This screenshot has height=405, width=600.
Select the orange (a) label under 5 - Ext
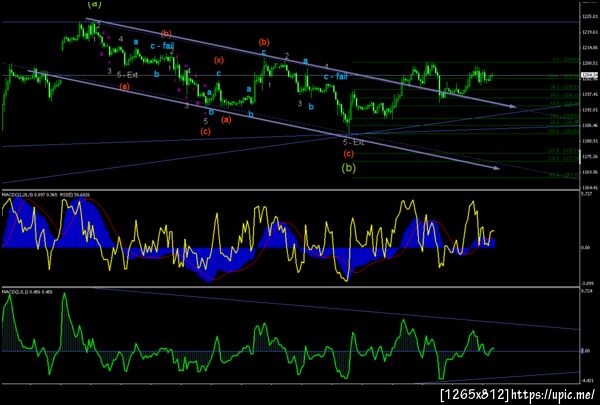coord(125,87)
